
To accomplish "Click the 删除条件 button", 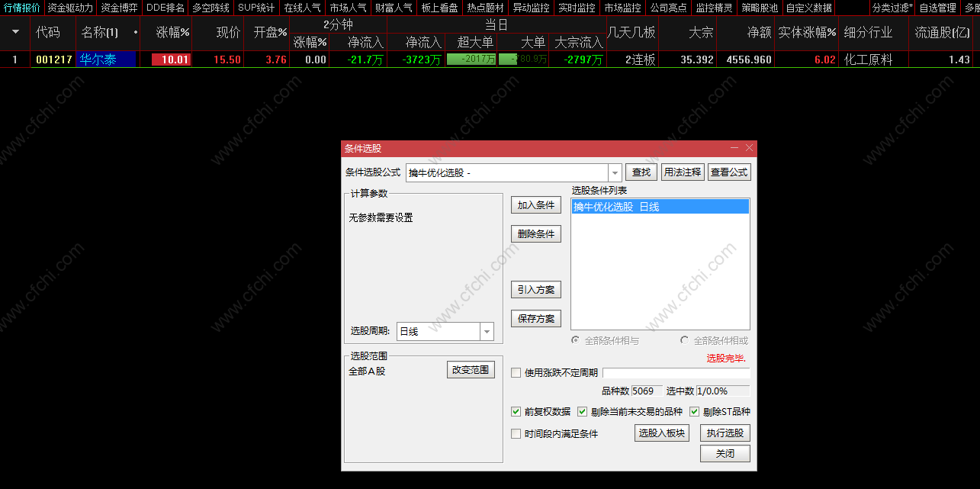I will [536, 234].
